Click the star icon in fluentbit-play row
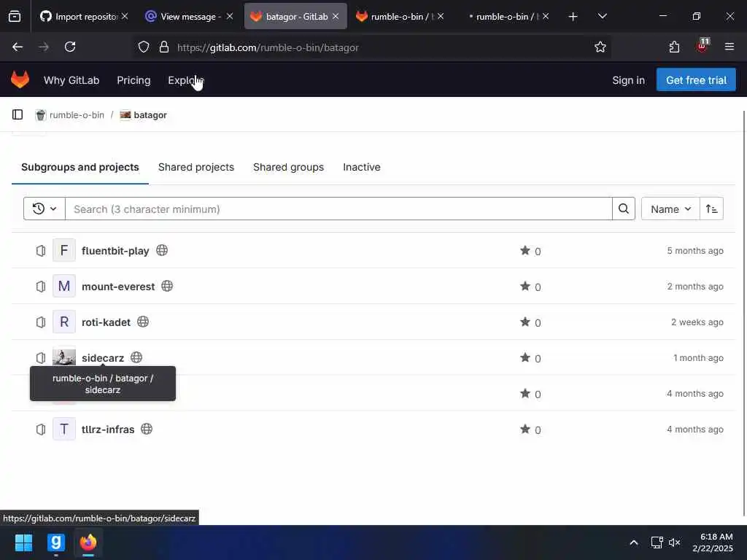 [525, 250]
